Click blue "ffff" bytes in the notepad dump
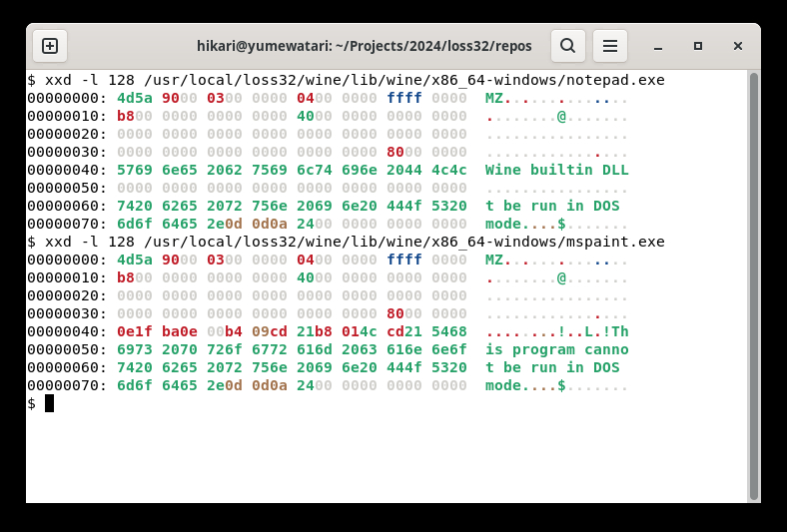This screenshot has width=787, height=532. tap(404, 98)
